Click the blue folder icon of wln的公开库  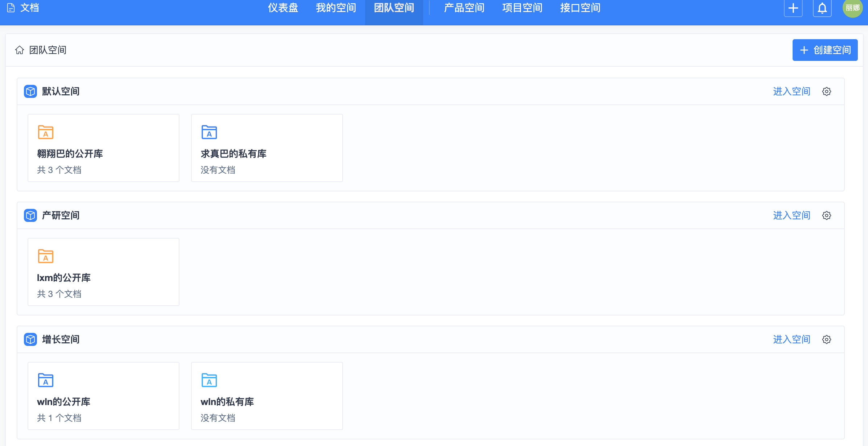pos(46,380)
